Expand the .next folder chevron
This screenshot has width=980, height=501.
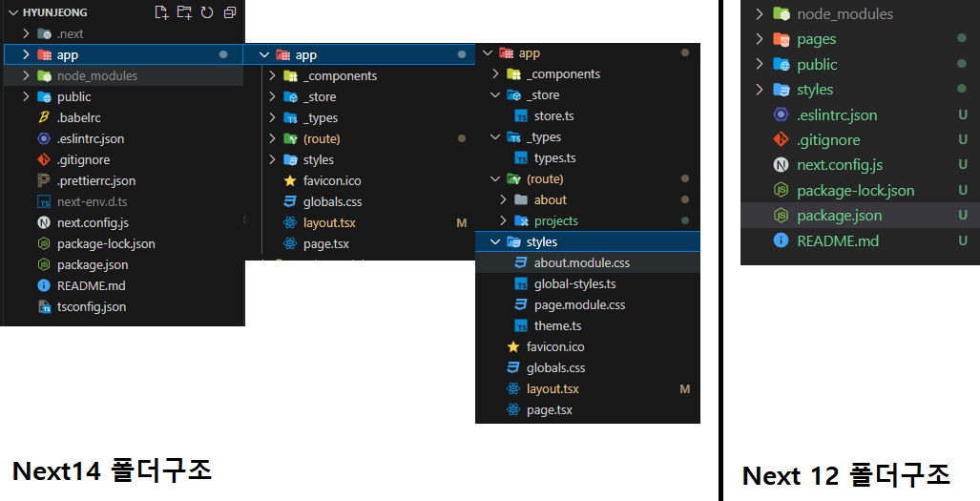pyautogui.click(x=26, y=33)
